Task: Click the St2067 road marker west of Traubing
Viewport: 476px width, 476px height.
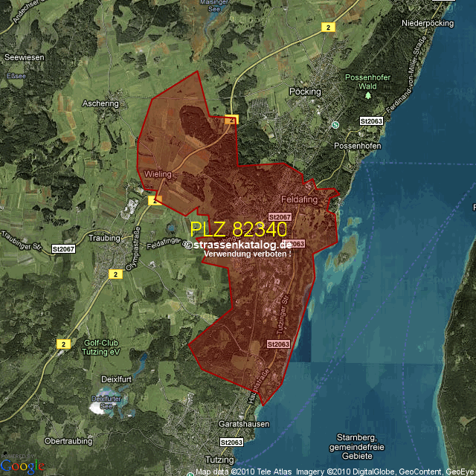Action: point(64,248)
